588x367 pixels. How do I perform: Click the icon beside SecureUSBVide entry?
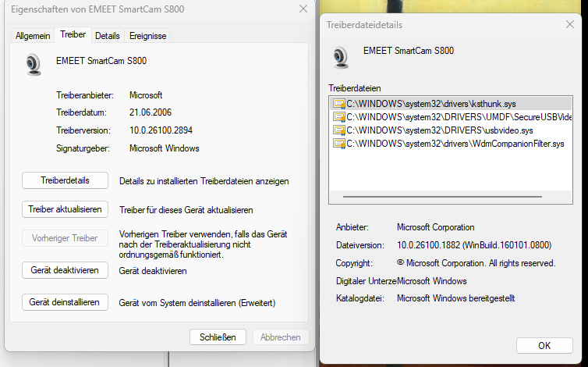(x=339, y=117)
